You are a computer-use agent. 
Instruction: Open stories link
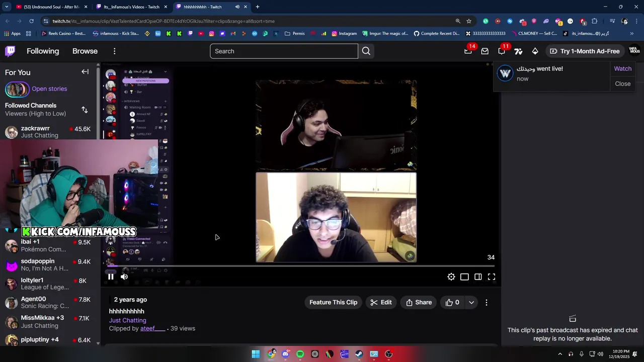pyautogui.click(x=49, y=89)
